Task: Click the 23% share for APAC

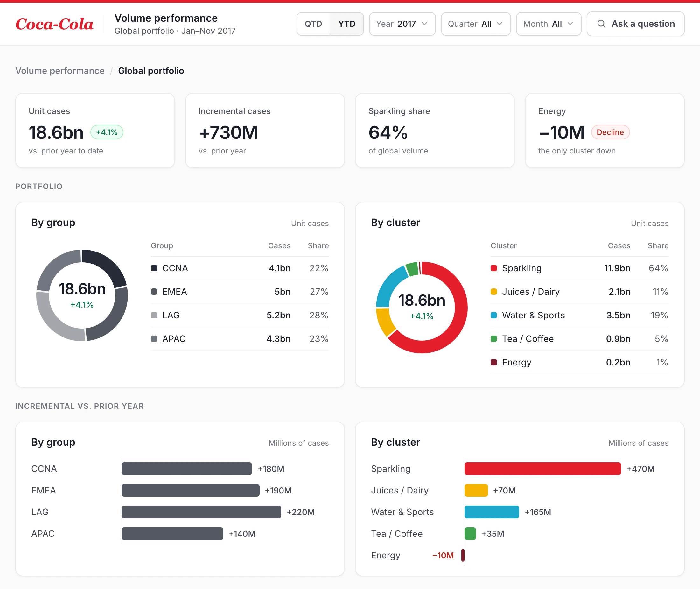Action: (x=319, y=338)
